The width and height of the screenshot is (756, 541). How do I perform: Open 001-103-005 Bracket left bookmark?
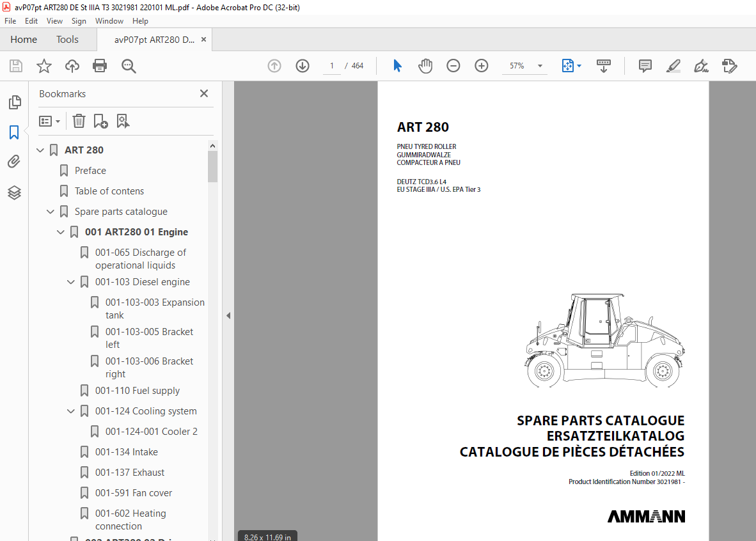149,338
